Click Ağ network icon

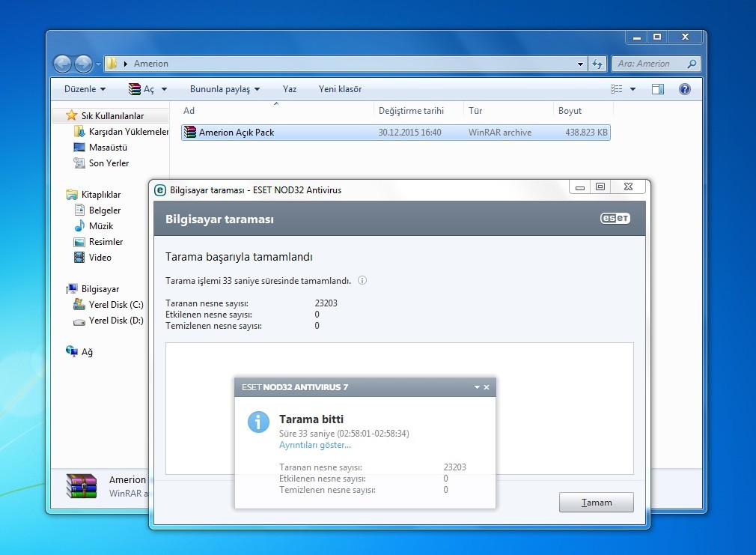coord(71,351)
